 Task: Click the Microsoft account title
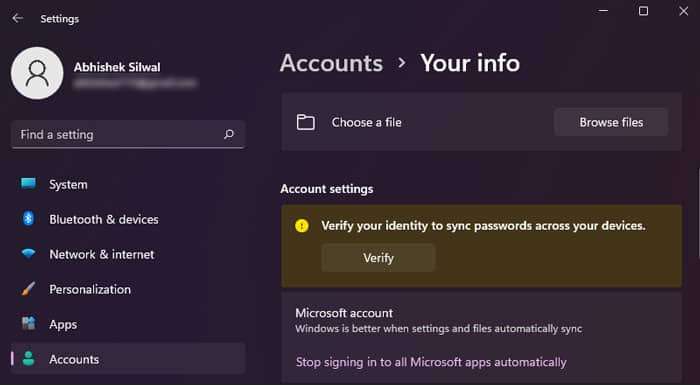[344, 313]
